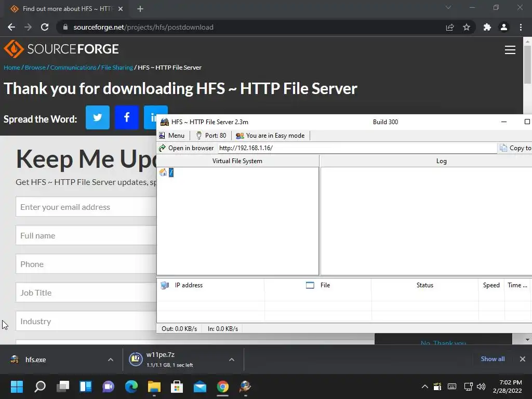Click the Virtual File System panel header
The image size is (532, 399).
click(x=237, y=161)
